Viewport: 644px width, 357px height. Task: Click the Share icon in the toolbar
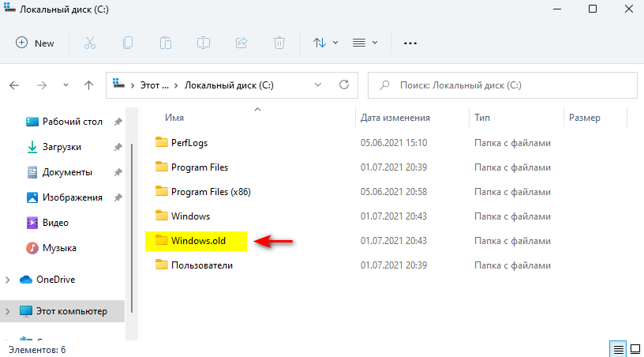point(241,43)
